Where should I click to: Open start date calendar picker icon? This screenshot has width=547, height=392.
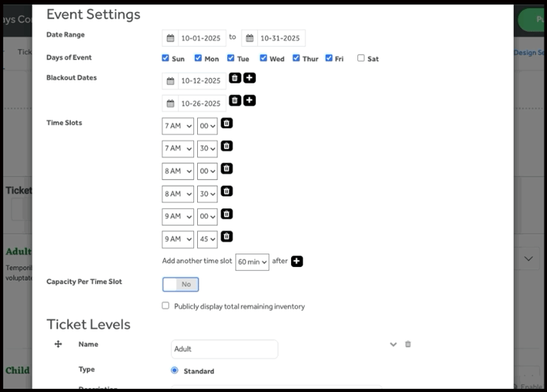click(x=171, y=38)
